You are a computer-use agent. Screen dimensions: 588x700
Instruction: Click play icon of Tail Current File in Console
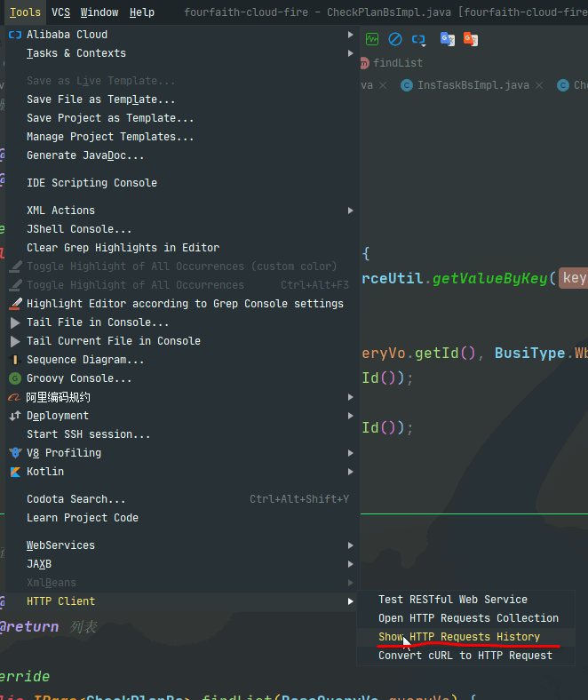coord(15,341)
